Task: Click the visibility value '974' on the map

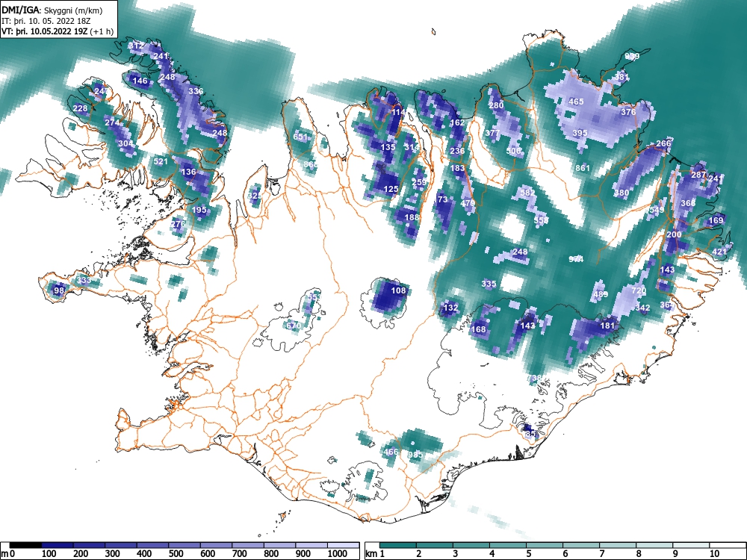Action: pyautogui.click(x=576, y=258)
